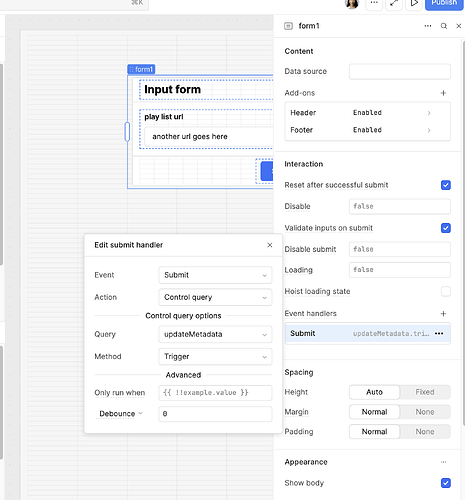Open Appearance section more options

443,462
